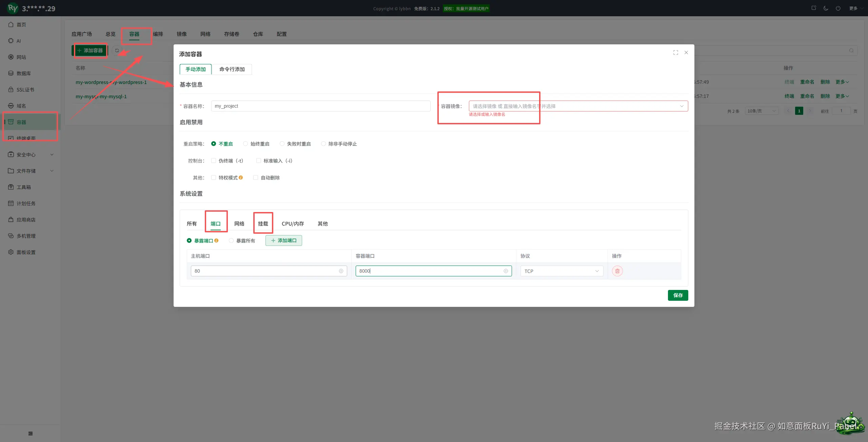Click 重命名 for my-wordpress container
This screenshot has height=442, width=868.
click(x=807, y=82)
